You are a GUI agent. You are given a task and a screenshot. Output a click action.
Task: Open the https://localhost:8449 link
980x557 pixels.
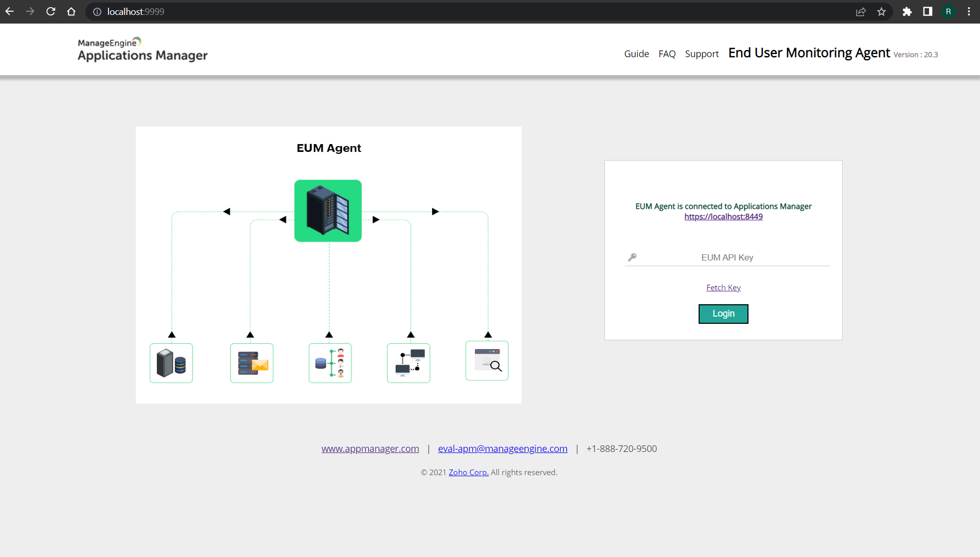723,217
